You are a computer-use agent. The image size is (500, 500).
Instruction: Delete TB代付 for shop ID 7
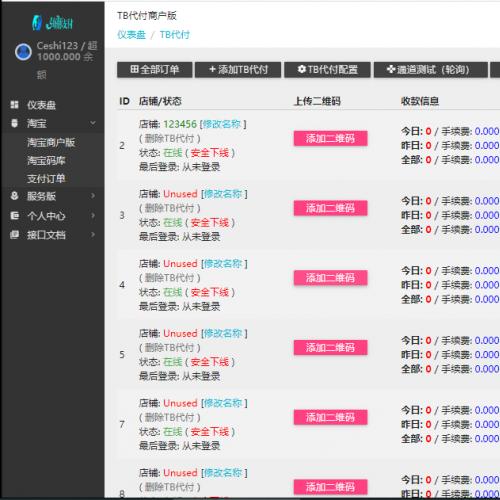[170, 417]
